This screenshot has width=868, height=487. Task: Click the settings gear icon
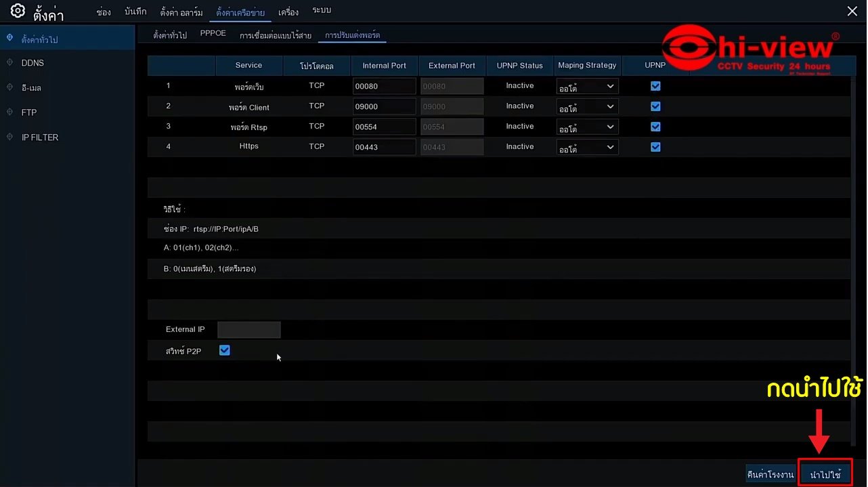pyautogui.click(x=18, y=12)
